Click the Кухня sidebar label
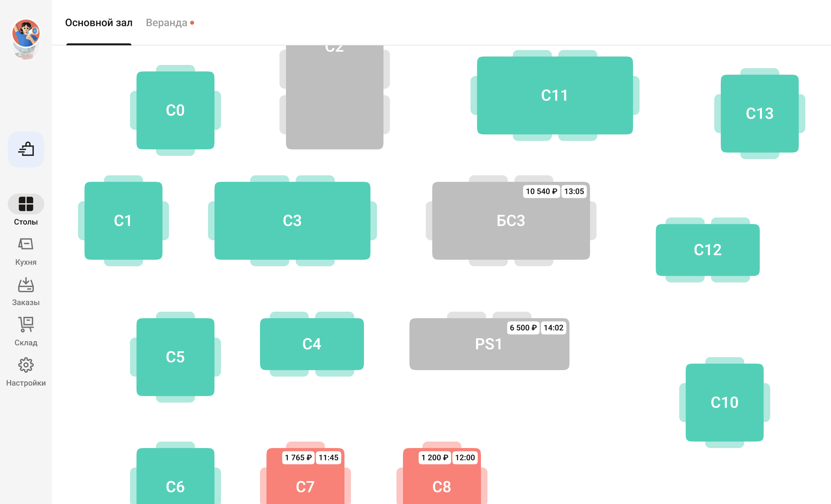831x504 pixels. point(26,262)
